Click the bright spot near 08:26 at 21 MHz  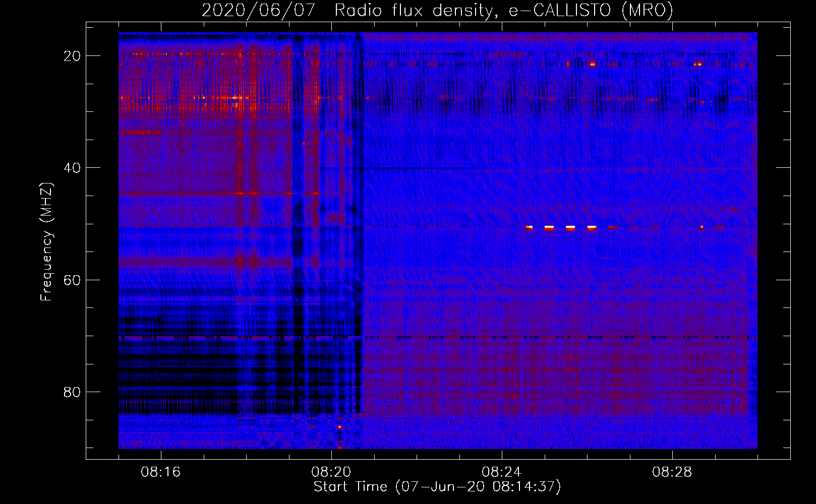592,64
